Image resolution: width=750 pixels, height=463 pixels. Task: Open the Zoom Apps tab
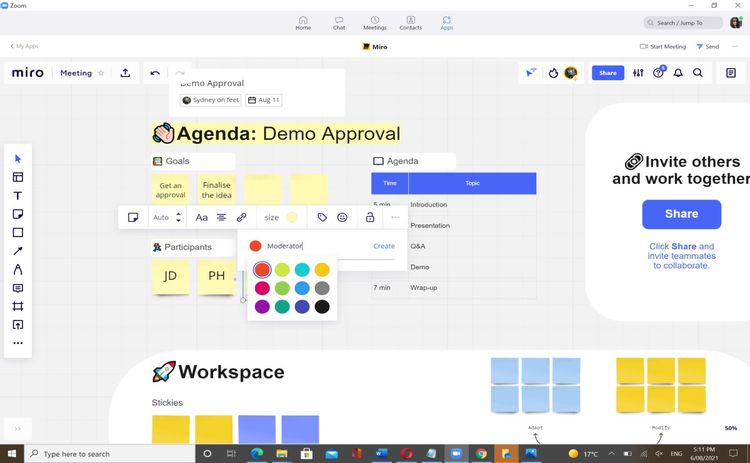(x=447, y=22)
